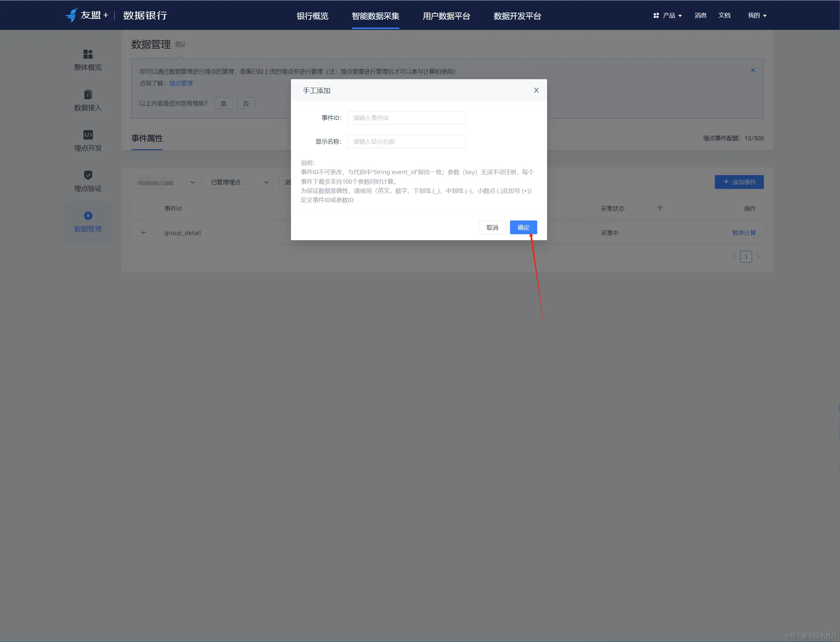Click the 整体概览 sidebar icon
The height and width of the screenshot is (642, 840).
[88, 54]
